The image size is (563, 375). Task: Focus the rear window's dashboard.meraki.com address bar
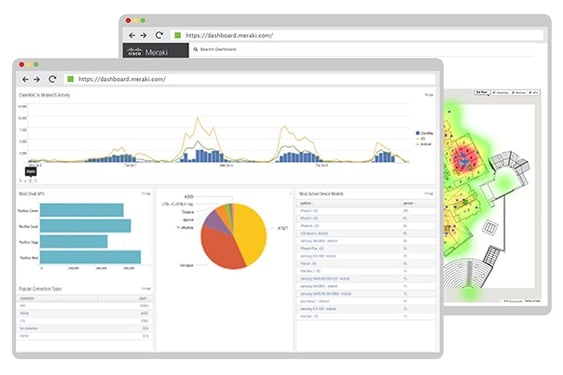click(x=357, y=35)
